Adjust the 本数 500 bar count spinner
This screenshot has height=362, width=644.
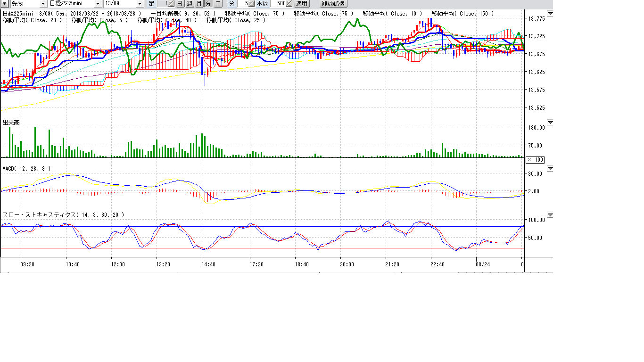289,3
